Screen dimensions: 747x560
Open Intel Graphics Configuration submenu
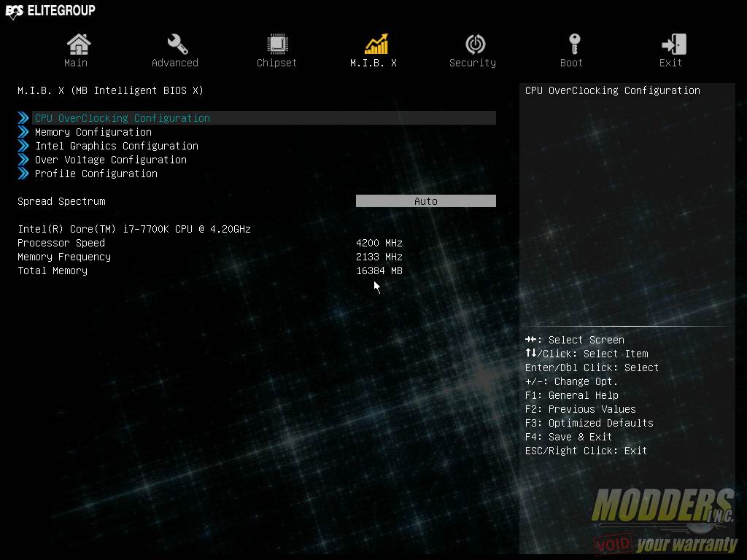coord(117,146)
